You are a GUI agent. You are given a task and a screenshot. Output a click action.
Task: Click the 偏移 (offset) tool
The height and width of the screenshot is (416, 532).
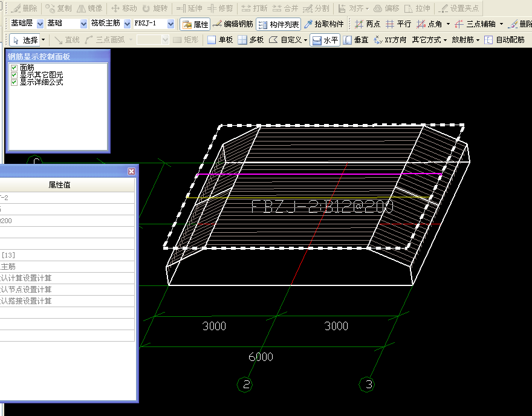point(387,8)
